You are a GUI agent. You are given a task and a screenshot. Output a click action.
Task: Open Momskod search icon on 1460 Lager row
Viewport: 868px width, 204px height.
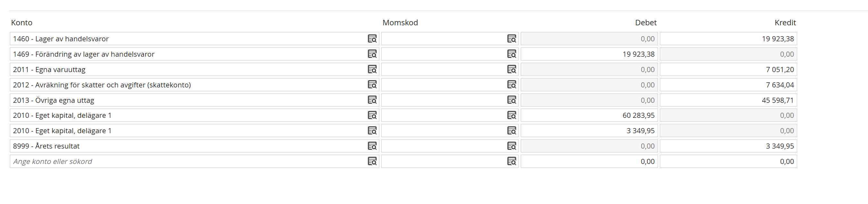[511, 39]
